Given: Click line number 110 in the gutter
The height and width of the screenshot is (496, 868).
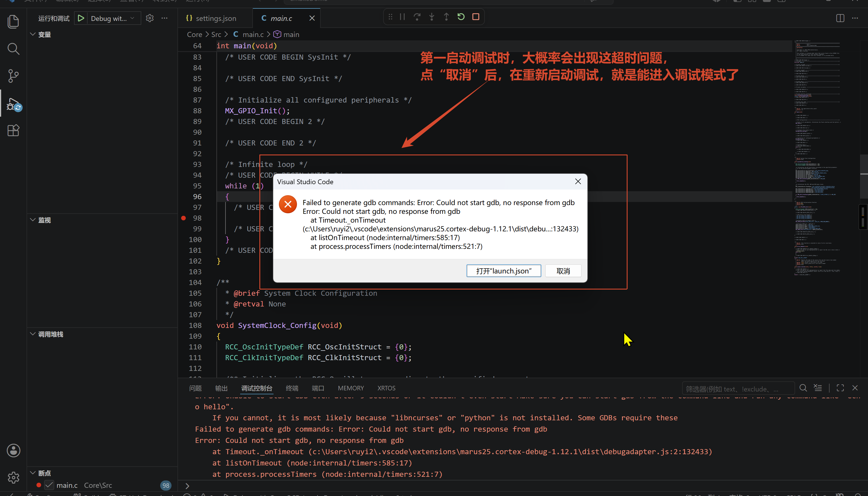Looking at the screenshot, I should tap(195, 347).
